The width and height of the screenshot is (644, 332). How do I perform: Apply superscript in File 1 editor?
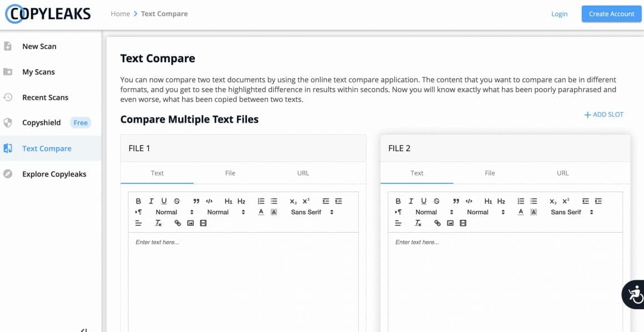(306, 201)
